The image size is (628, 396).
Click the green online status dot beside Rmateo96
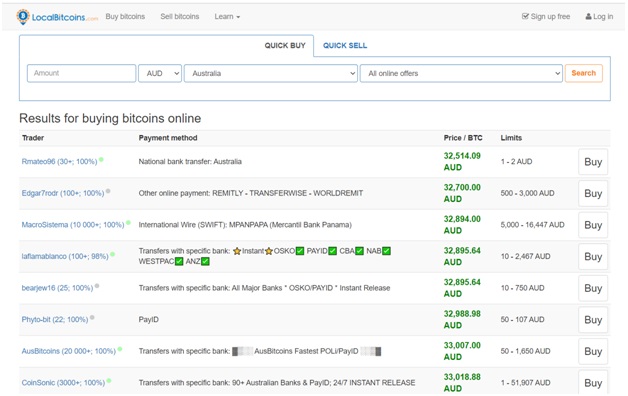click(x=101, y=159)
